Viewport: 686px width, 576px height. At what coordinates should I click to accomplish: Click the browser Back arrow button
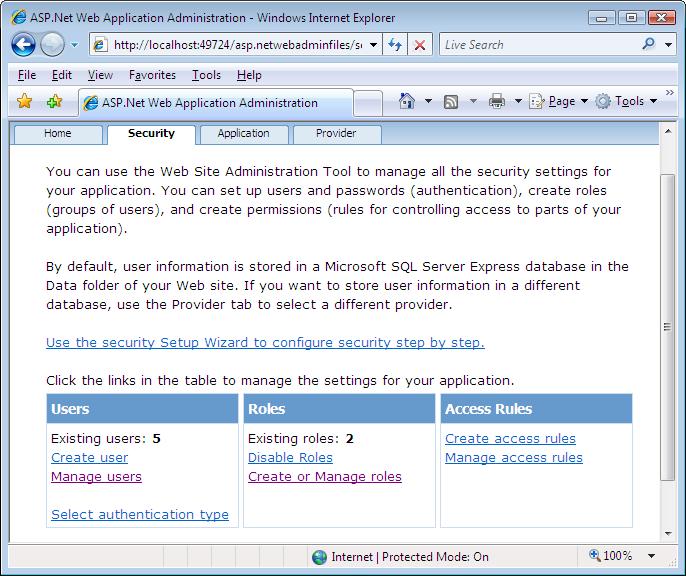pyautogui.click(x=23, y=44)
